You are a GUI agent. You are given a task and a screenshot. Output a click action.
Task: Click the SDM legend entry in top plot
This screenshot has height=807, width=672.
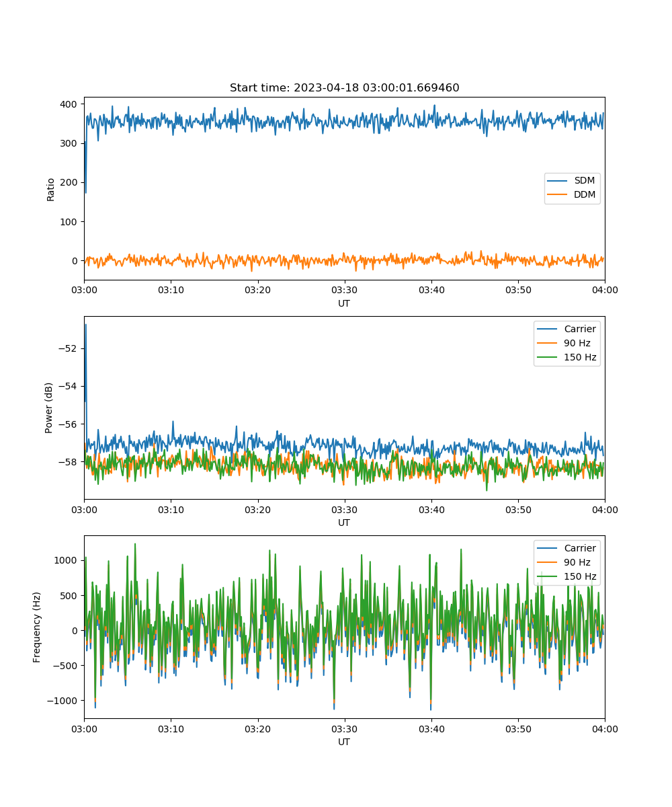coord(585,181)
